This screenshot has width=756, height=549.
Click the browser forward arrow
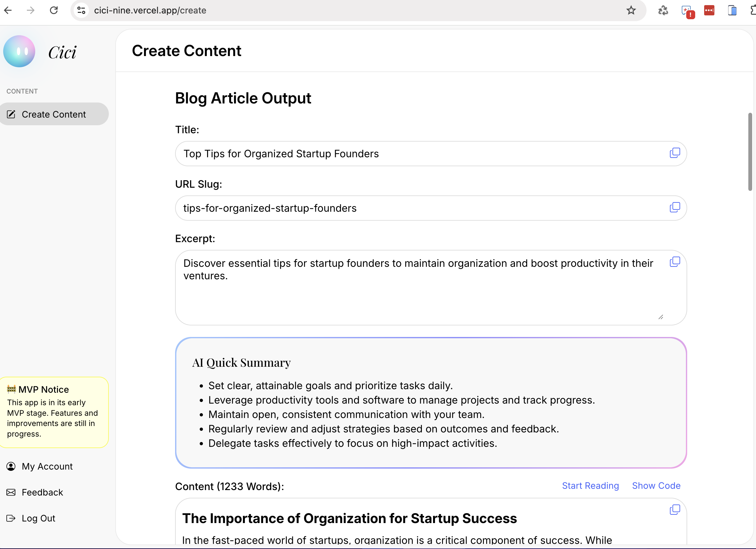(31, 10)
